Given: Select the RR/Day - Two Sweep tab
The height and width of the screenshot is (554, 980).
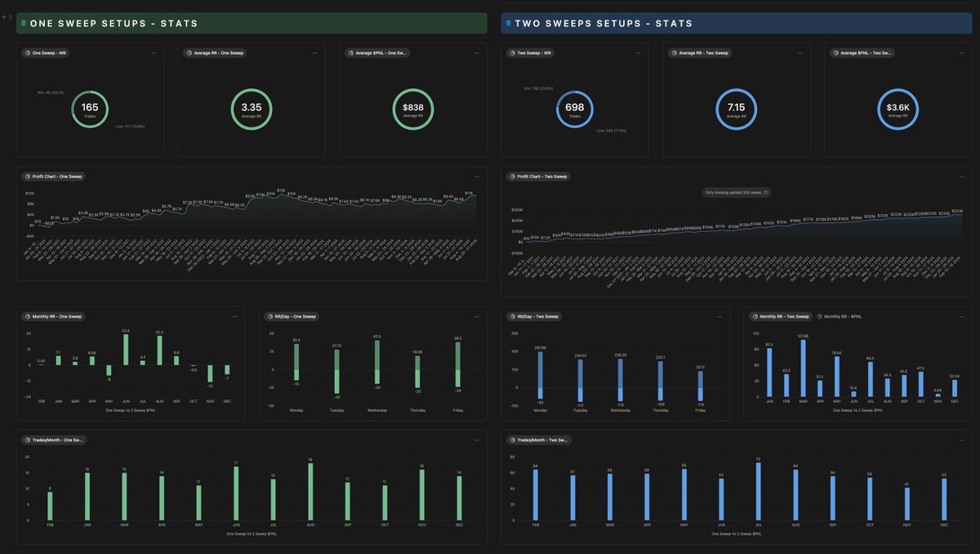Looking at the screenshot, I should [535, 316].
